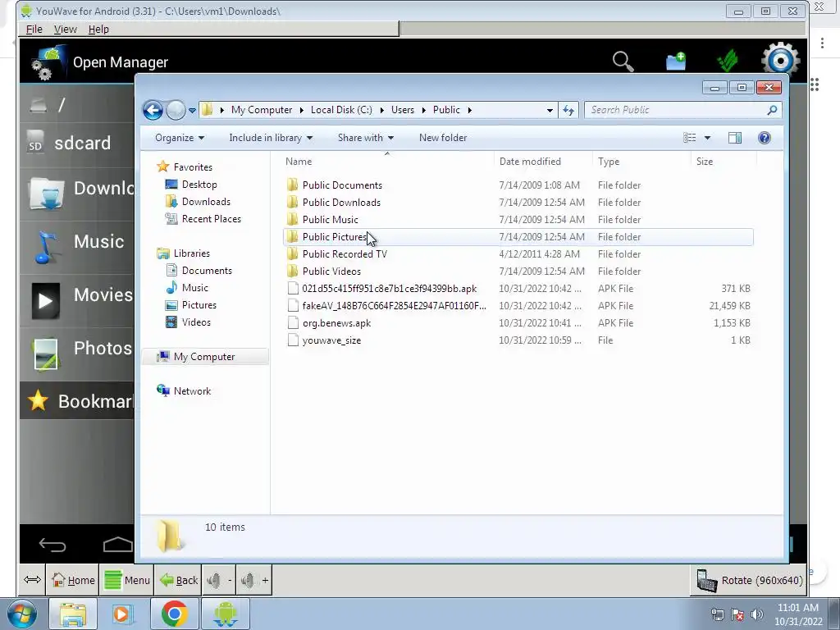The width and height of the screenshot is (840, 630).
Task: Click the system tray speaker icon
Action: (x=756, y=614)
